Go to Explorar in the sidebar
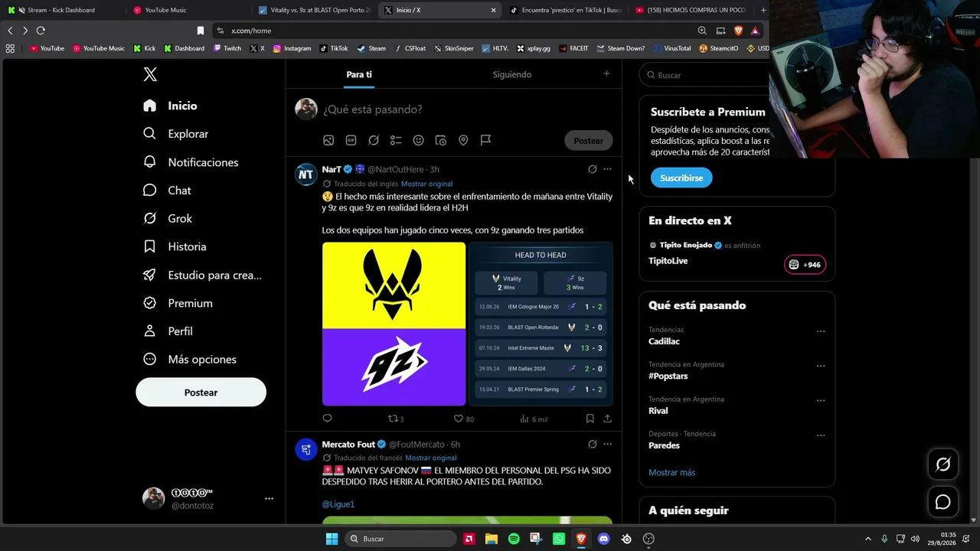 coord(176,134)
